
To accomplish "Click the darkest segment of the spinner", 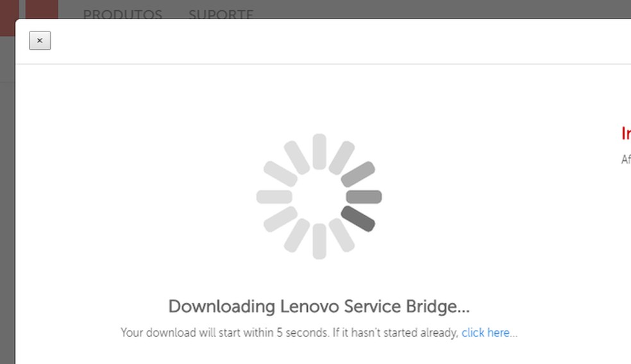I will [358, 219].
